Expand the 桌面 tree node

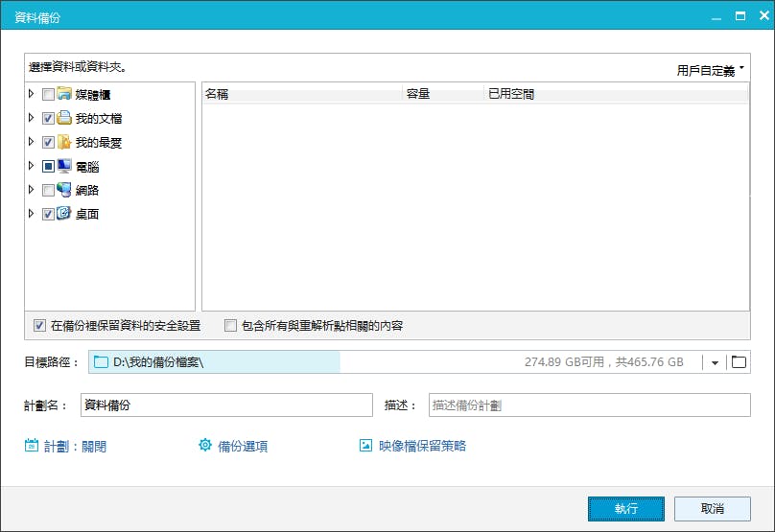[x=31, y=214]
